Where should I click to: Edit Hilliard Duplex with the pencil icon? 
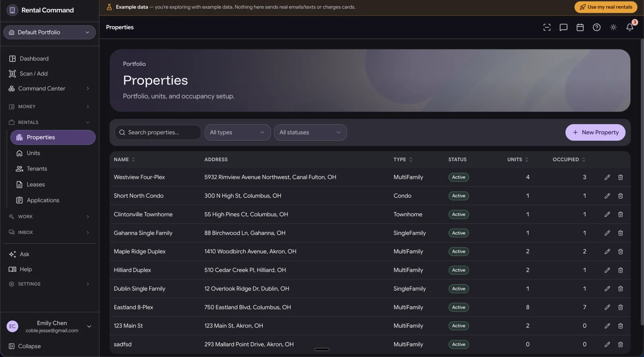(x=607, y=270)
